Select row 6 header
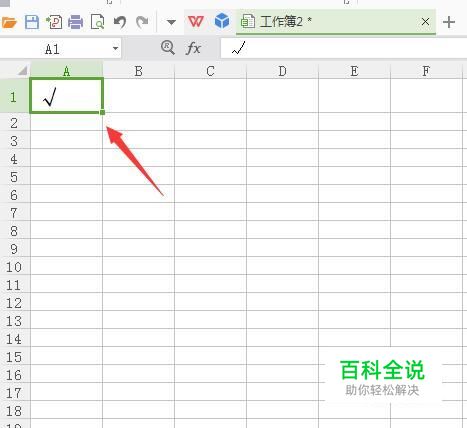This screenshot has width=467, height=428. click(15, 194)
